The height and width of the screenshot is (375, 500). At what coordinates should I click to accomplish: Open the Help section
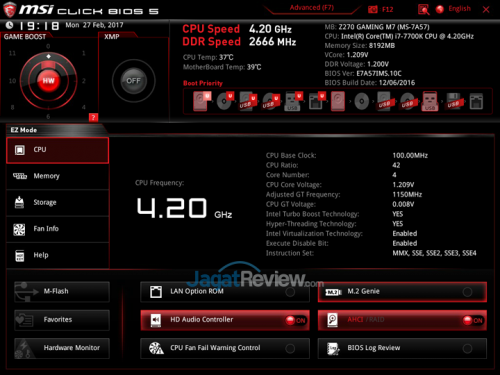click(58, 255)
